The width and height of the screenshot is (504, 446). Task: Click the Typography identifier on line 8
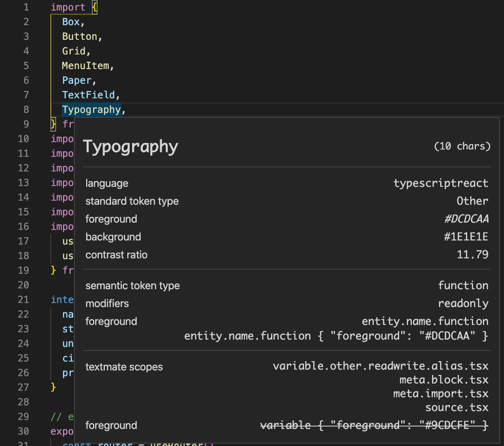point(91,110)
